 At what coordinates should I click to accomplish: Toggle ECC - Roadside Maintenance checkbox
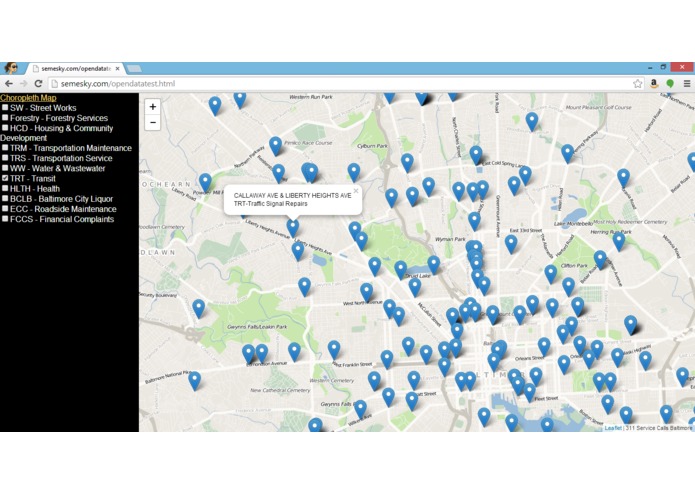pos(5,209)
